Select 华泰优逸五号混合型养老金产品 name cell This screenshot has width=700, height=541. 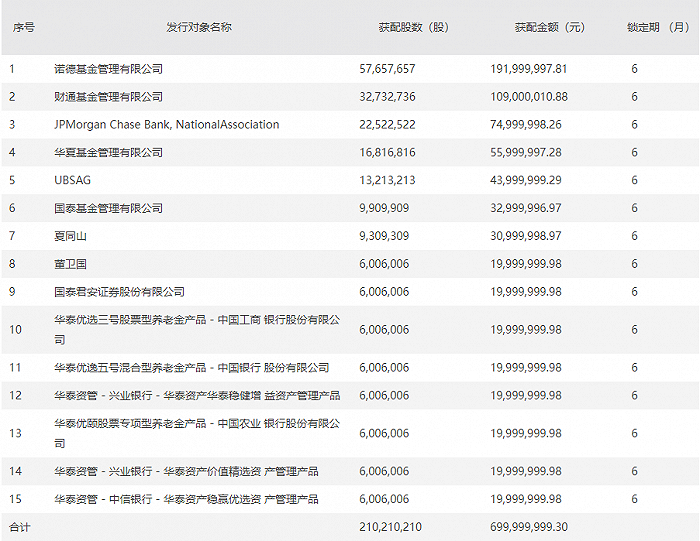(192, 368)
